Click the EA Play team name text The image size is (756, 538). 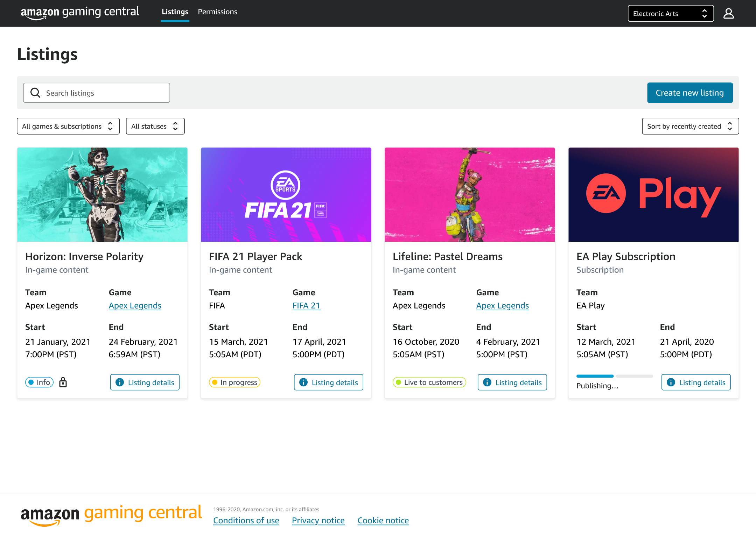pyautogui.click(x=590, y=306)
